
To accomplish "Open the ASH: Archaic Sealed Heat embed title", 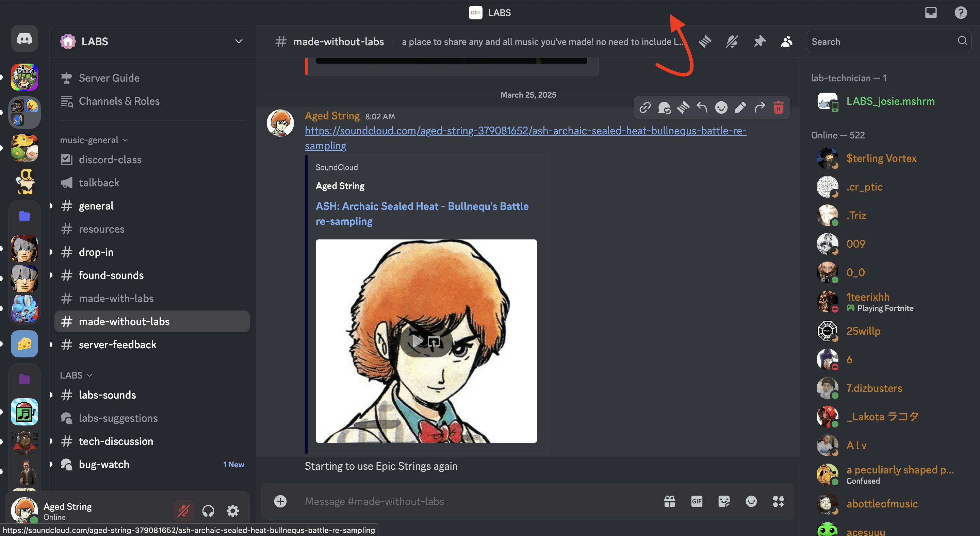I will coord(422,214).
